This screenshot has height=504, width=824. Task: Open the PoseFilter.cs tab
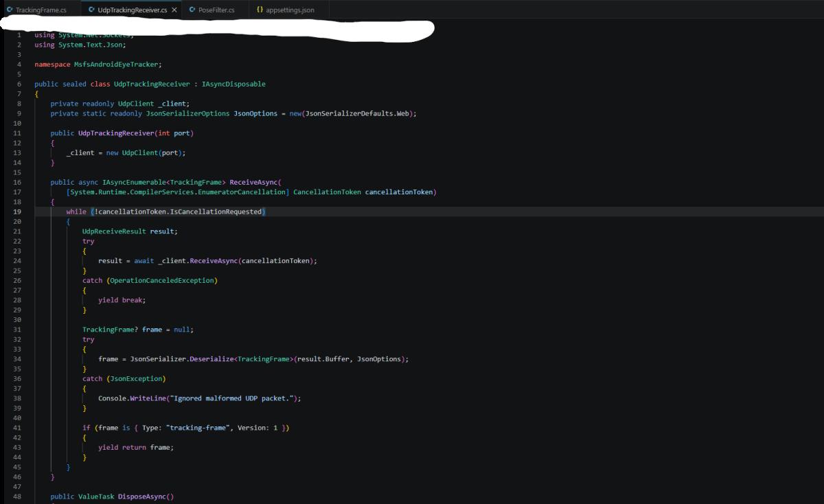click(x=211, y=10)
